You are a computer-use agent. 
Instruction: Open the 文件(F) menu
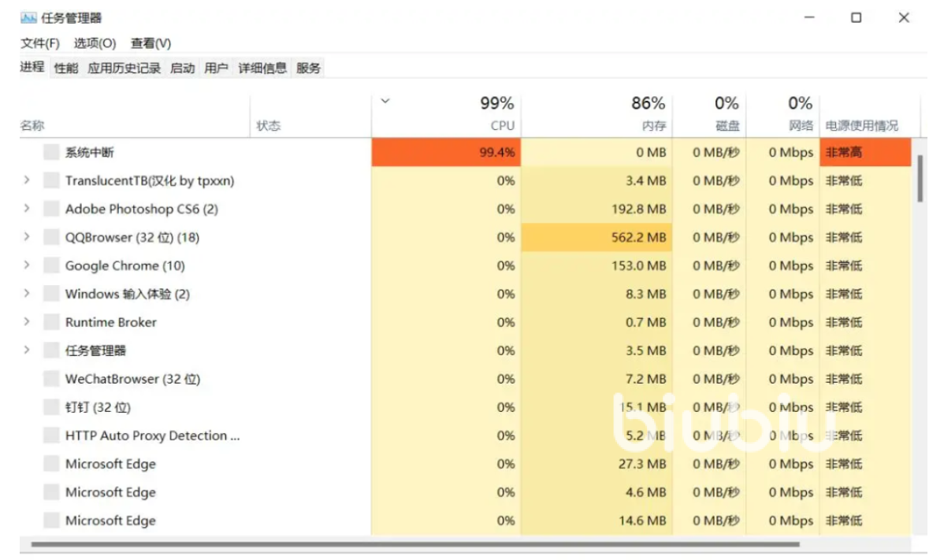tap(40, 43)
